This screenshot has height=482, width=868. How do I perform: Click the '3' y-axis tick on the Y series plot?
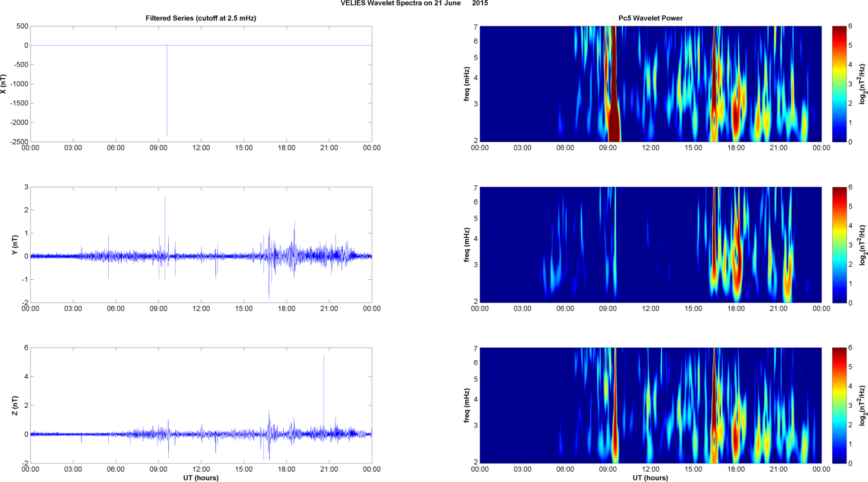[x=26, y=187]
